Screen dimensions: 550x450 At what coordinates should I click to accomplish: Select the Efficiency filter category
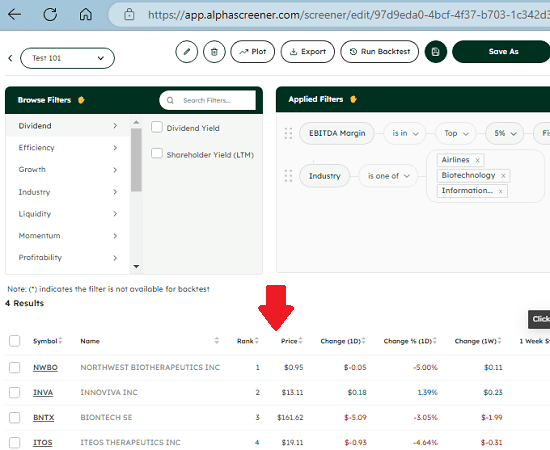(67, 148)
